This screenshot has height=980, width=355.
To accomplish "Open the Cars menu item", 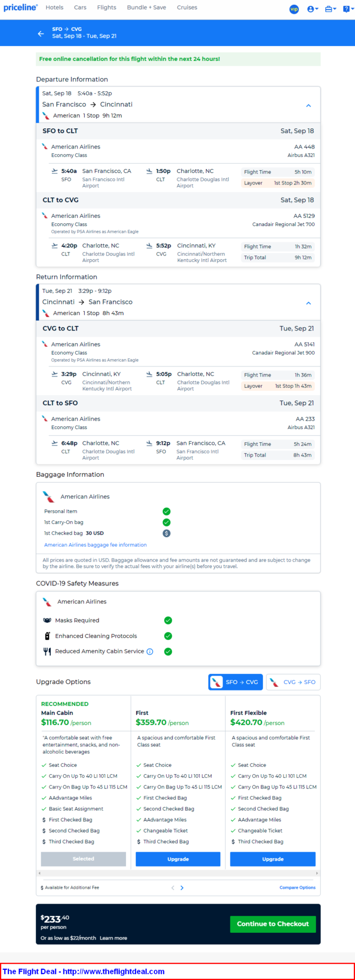I will (80, 7).
